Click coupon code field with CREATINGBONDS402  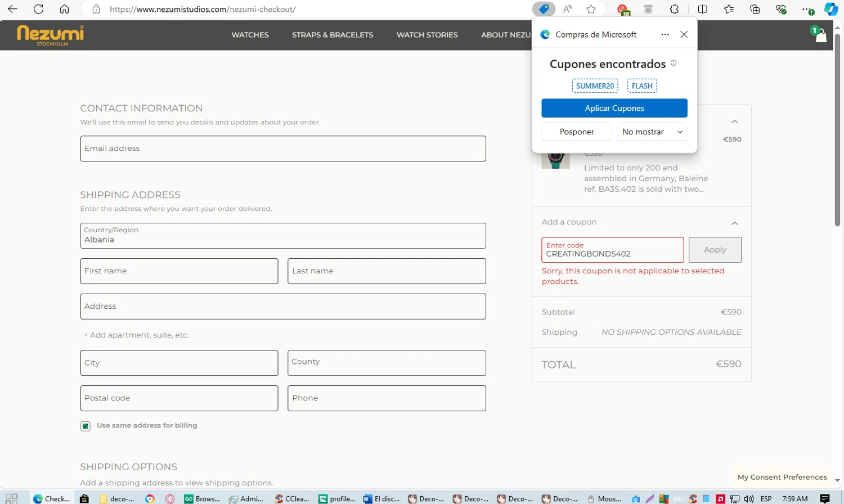coord(613,250)
